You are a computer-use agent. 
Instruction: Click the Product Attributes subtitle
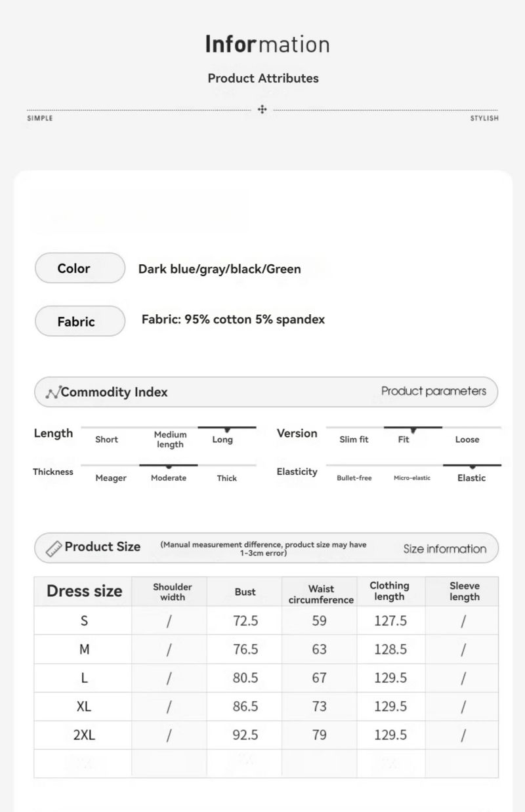(x=263, y=78)
